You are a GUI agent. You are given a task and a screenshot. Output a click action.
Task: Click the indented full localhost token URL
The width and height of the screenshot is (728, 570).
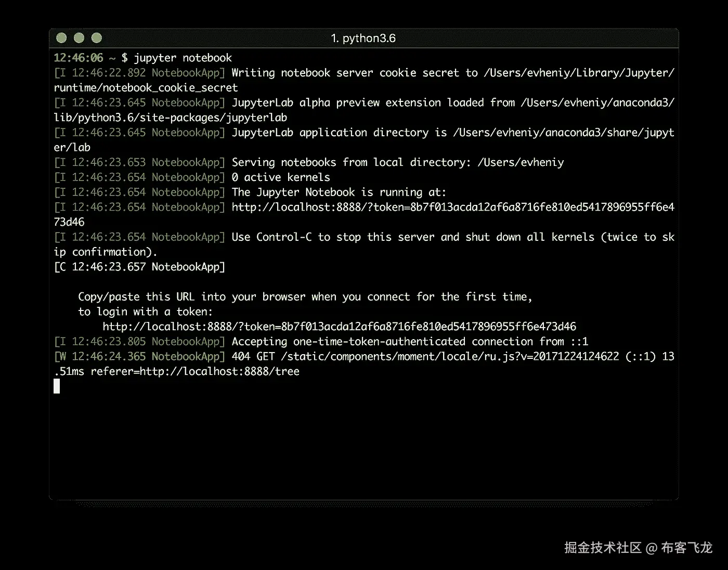(339, 327)
